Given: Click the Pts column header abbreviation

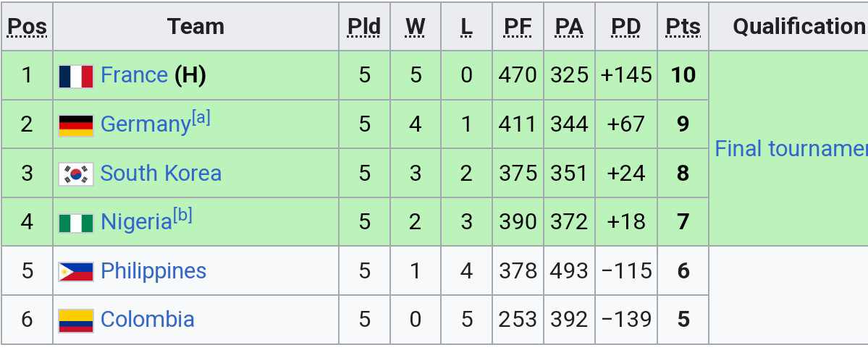Looking at the screenshot, I should pos(683,27).
